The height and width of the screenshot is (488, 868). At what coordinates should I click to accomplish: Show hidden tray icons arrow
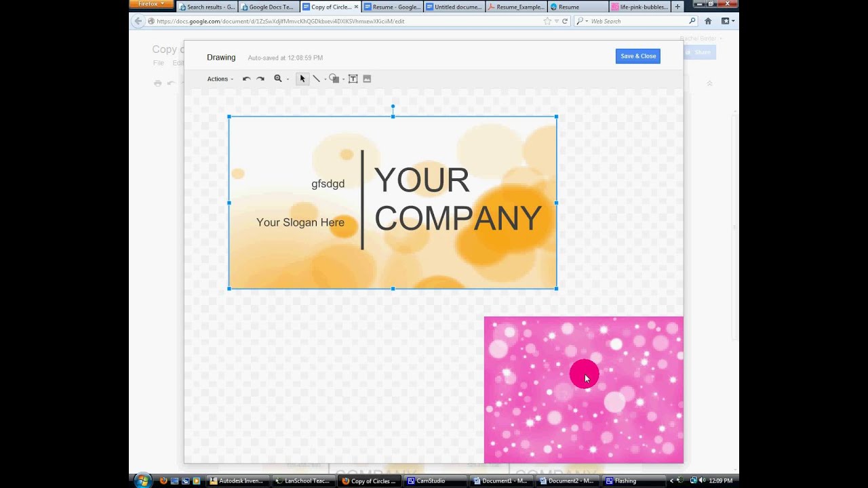point(671,481)
